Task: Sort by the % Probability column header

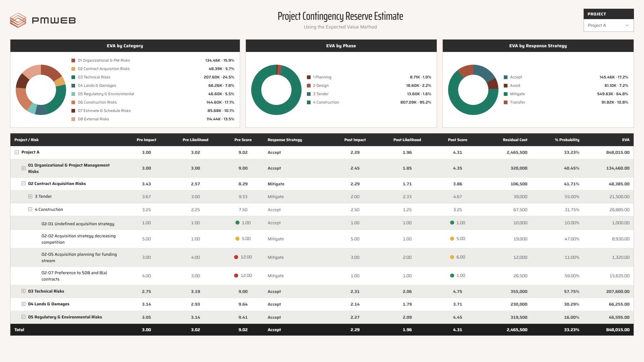Action: click(567, 140)
